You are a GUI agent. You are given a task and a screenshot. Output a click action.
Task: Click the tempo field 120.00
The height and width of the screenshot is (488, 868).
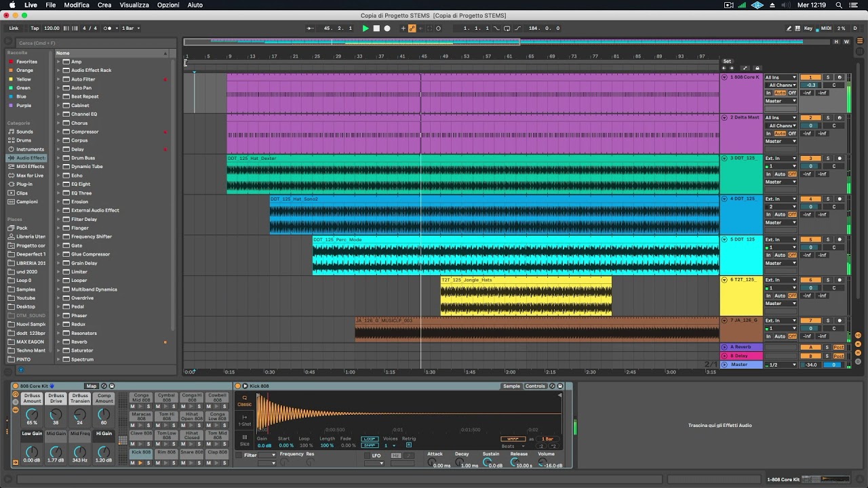pyautogui.click(x=52, y=28)
